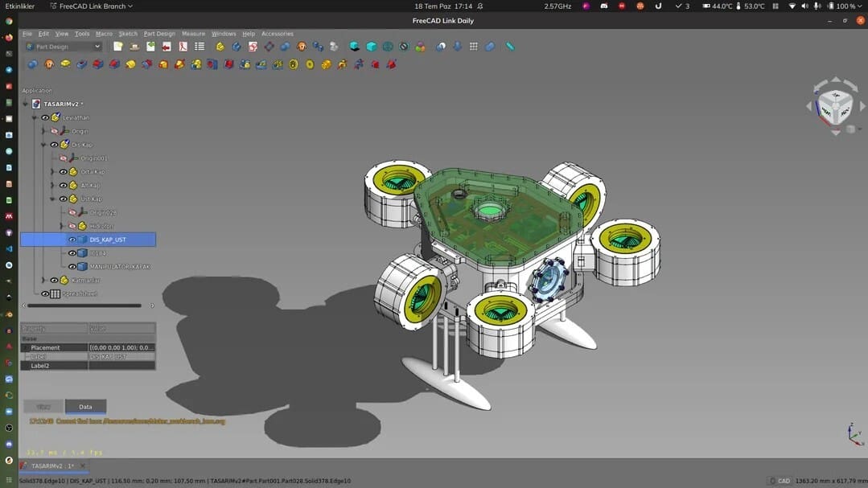Image resolution: width=868 pixels, height=488 pixels.
Task: Click the grid dots icon in toolbar
Action: coord(474,47)
